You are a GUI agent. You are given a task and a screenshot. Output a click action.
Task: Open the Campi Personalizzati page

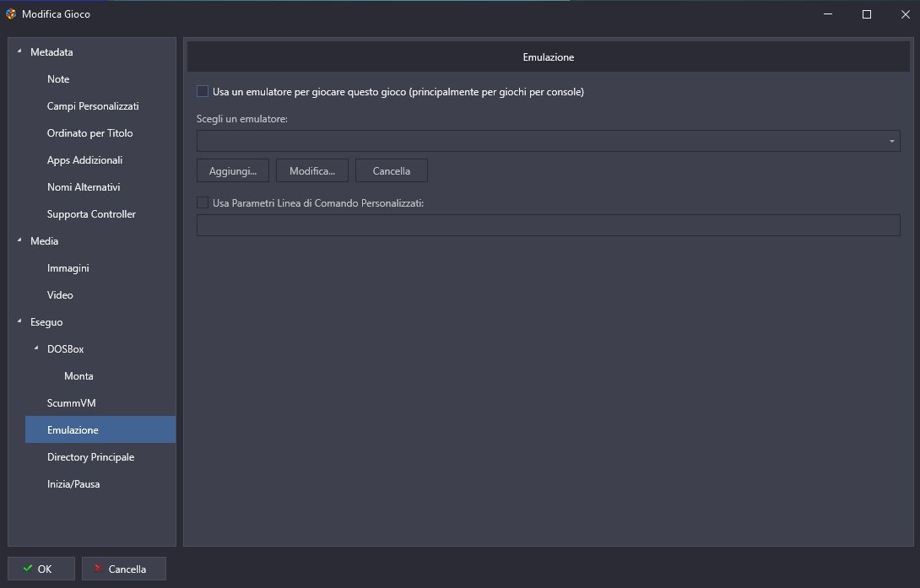coord(93,106)
